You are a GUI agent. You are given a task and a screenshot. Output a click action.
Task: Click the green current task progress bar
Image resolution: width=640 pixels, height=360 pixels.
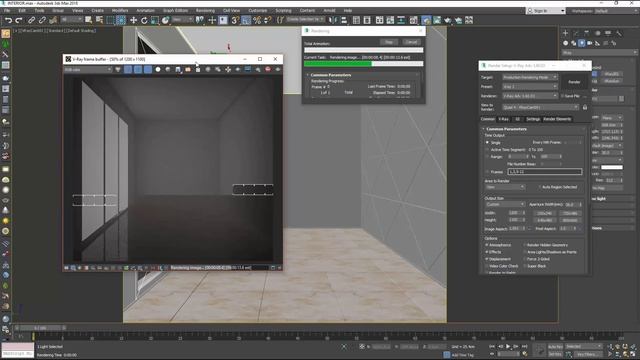click(364, 64)
